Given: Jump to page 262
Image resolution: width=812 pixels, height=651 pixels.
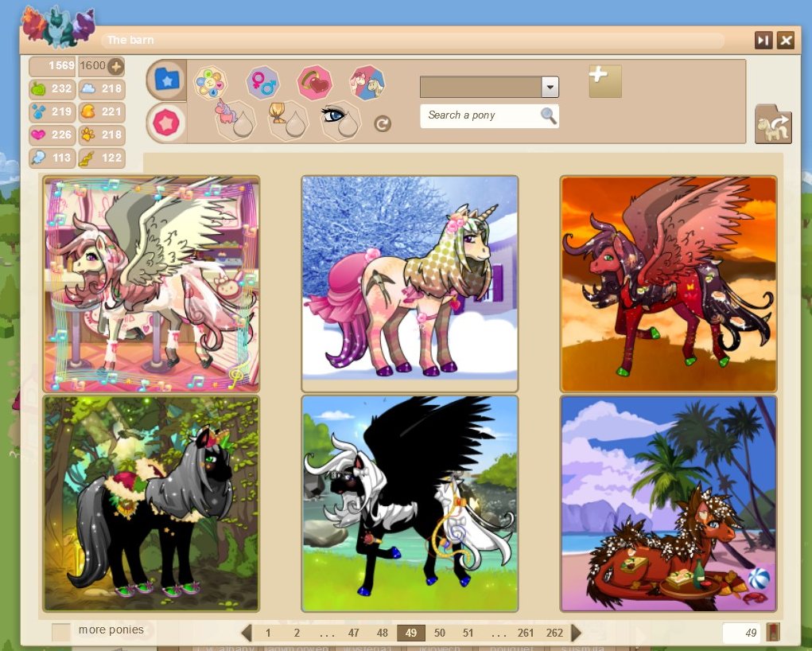Looking at the screenshot, I should point(554,633).
